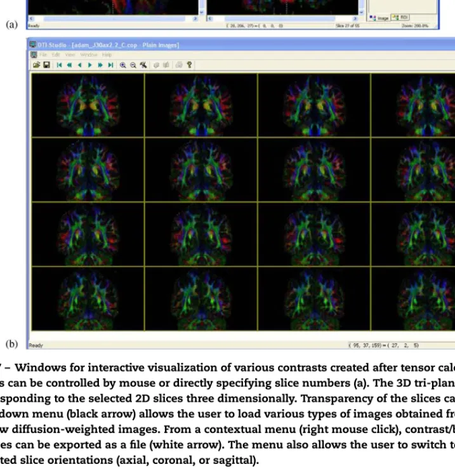Open the Help menu
The image size is (455, 476).
[x=107, y=55]
